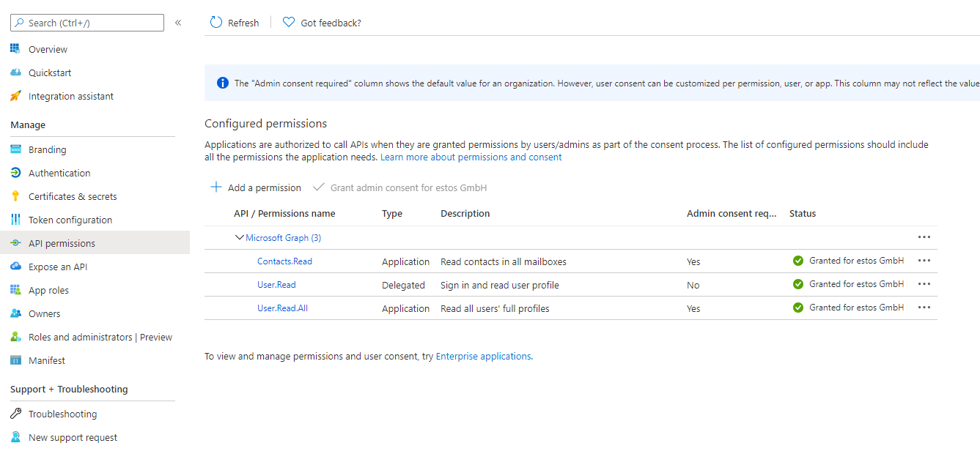Click the heart icon for feedback
980x454 pixels.
(x=289, y=23)
